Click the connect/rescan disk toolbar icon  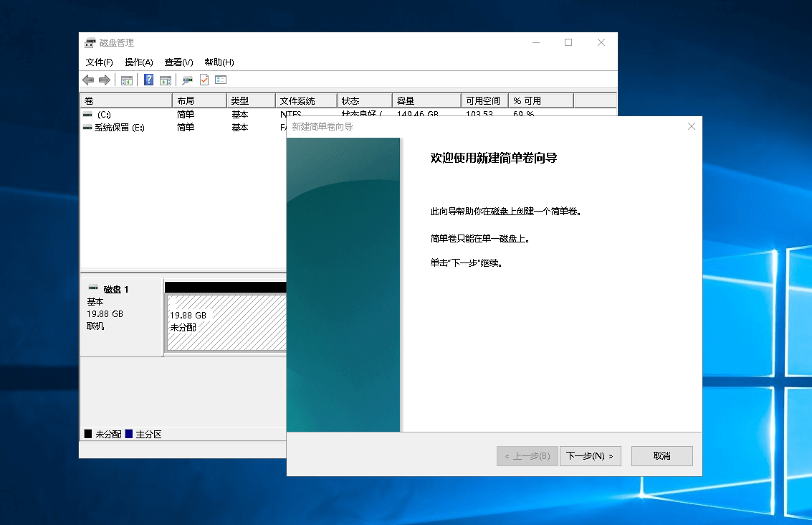187,80
